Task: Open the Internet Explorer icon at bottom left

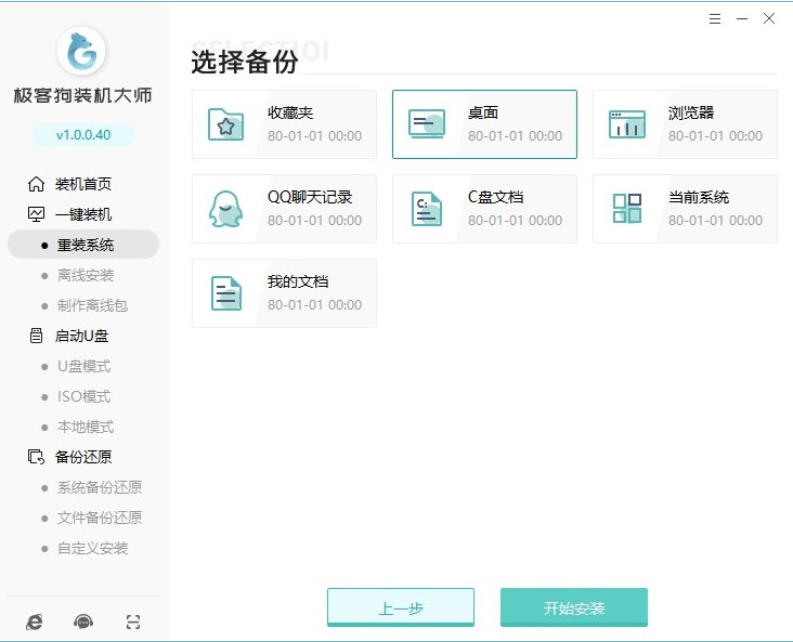Action: click(35, 622)
